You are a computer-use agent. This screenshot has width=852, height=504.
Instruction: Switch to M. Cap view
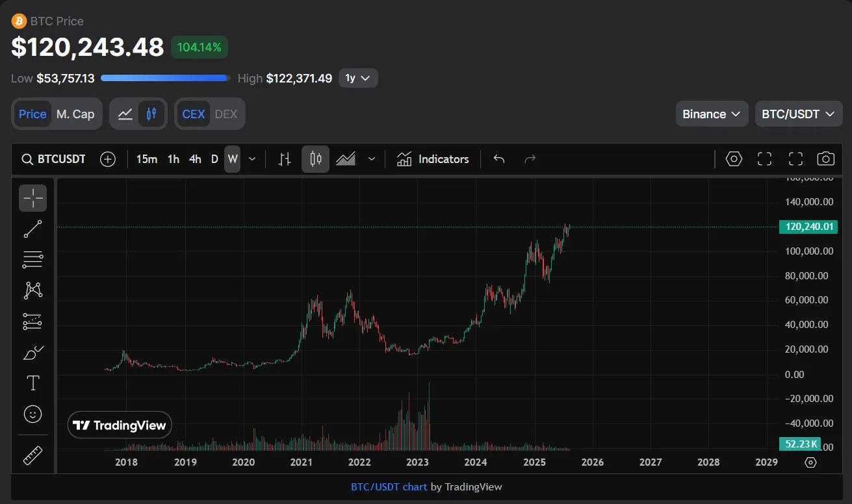[x=75, y=114]
